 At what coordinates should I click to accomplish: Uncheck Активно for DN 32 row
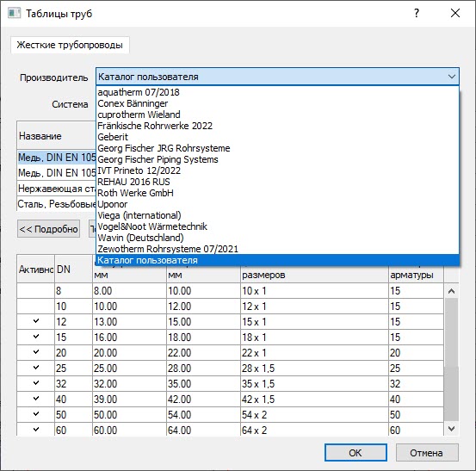pyautogui.click(x=36, y=383)
